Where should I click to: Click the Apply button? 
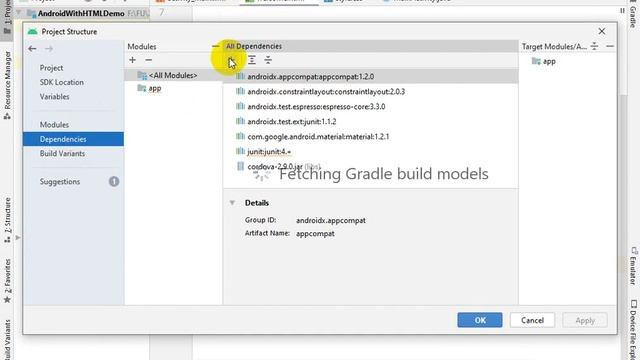point(585,320)
